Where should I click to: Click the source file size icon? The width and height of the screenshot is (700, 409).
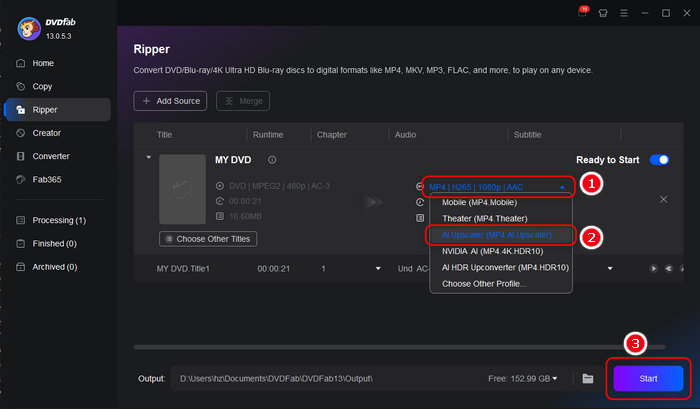point(220,216)
